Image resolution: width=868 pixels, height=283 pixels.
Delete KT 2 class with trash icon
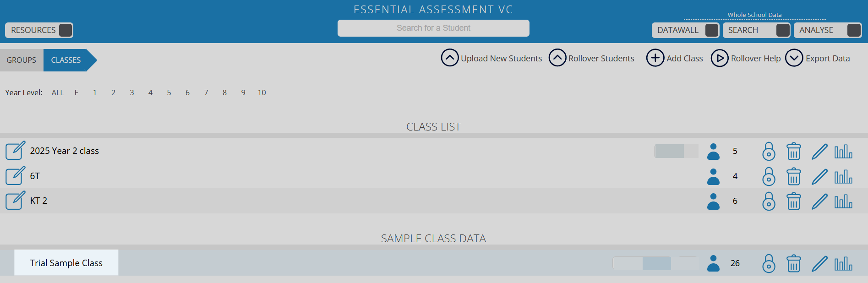(793, 201)
